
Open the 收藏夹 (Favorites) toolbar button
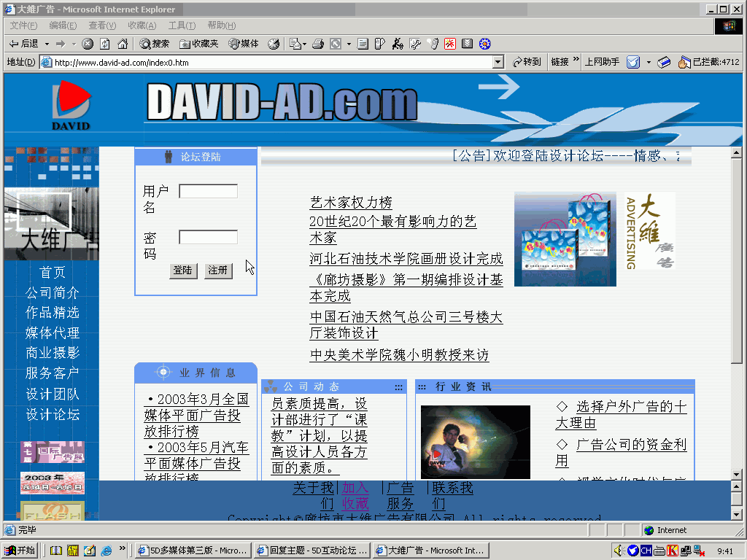(198, 44)
